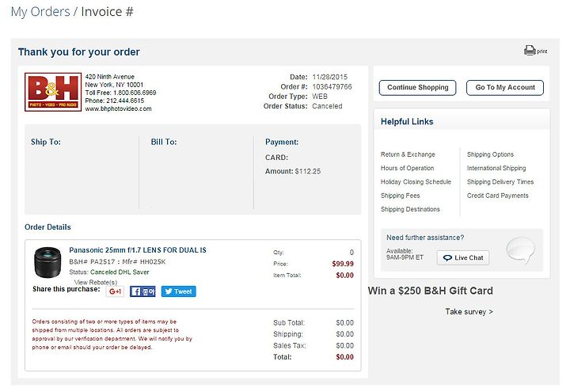Open Credit Card Payments link
The image size is (570, 392).
pyautogui.click(x=498, y=196)
